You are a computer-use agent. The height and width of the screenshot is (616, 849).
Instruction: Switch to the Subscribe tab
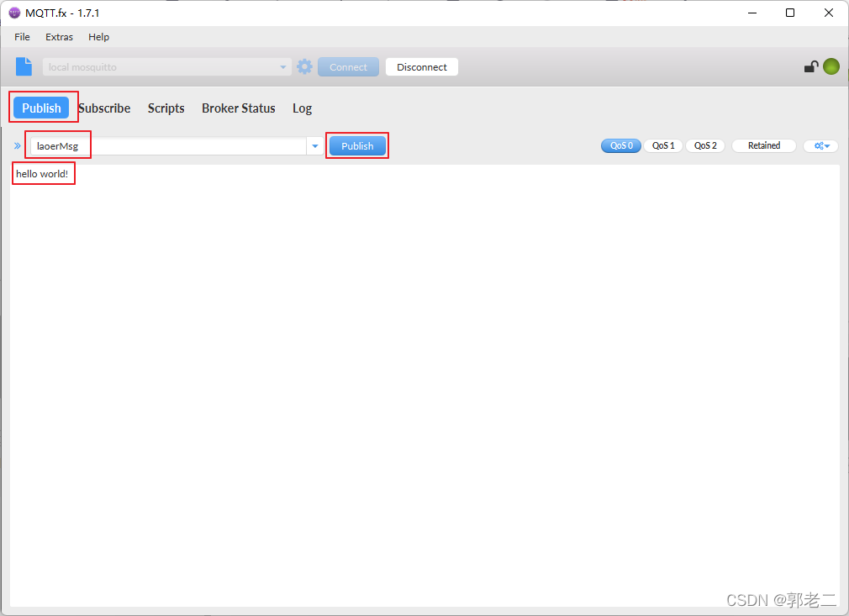point(104,108)
